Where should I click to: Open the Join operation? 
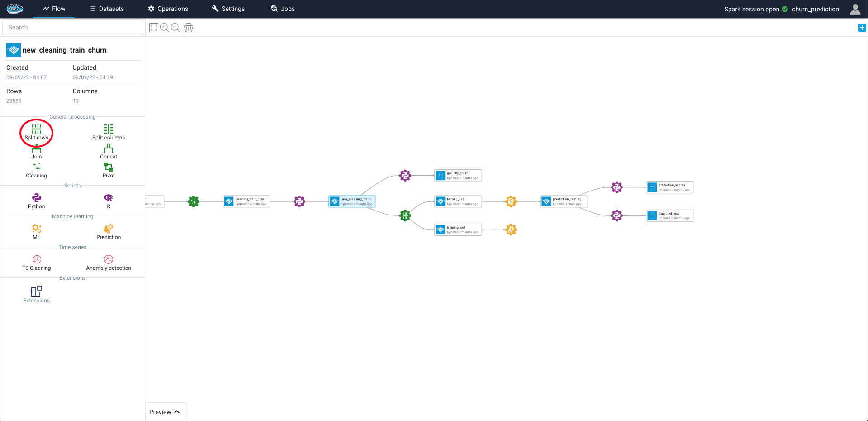click(36, 151)
